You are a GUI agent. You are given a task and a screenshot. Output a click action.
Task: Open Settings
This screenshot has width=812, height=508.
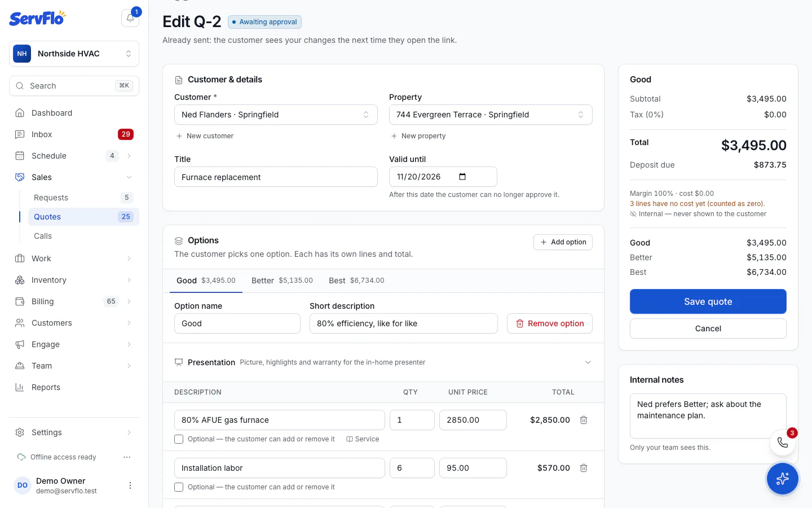coord(74,432)
